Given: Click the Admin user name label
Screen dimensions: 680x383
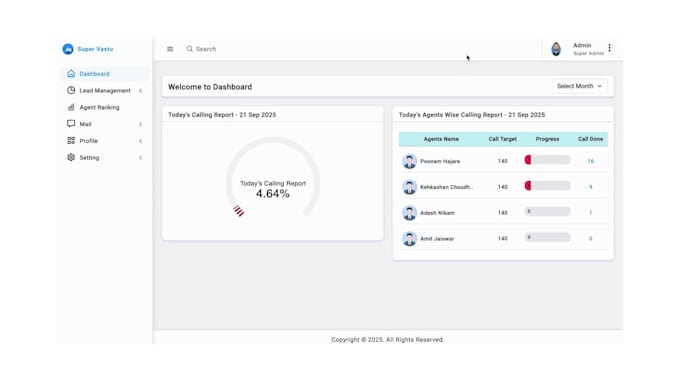Looking at the screenshot, I should coord(582,45).
